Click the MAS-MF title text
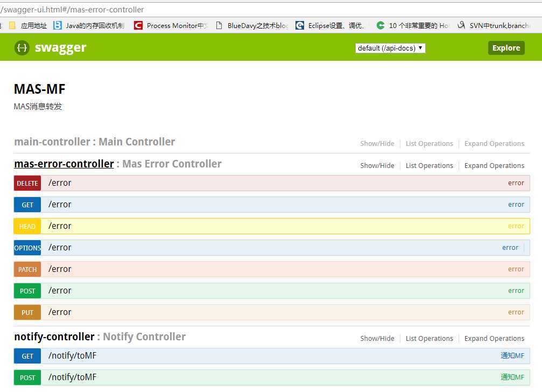Viewport: 542px width, 392px height. point(39,89)
